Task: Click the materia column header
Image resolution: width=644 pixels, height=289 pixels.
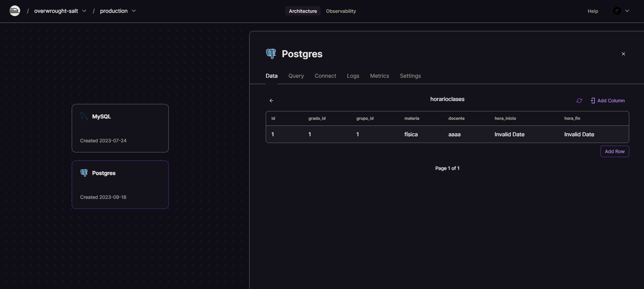Action: (x=412, y=118)
